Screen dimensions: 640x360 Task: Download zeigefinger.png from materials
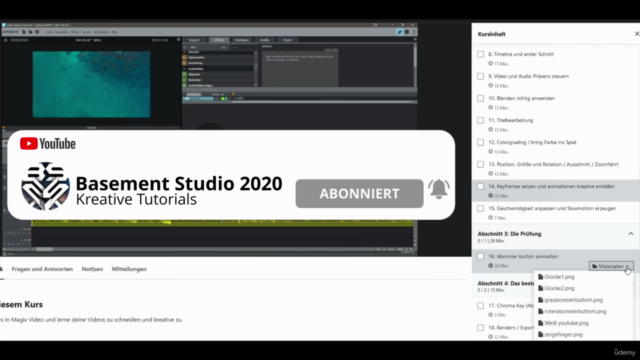click(x=563, y=334)
